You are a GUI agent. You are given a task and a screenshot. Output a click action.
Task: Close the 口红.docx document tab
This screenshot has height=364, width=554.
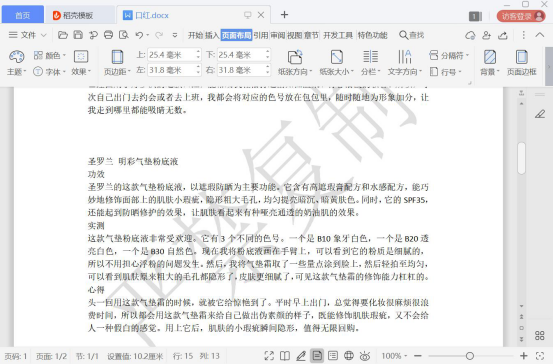pyautogui.click(x=261, y=15)
